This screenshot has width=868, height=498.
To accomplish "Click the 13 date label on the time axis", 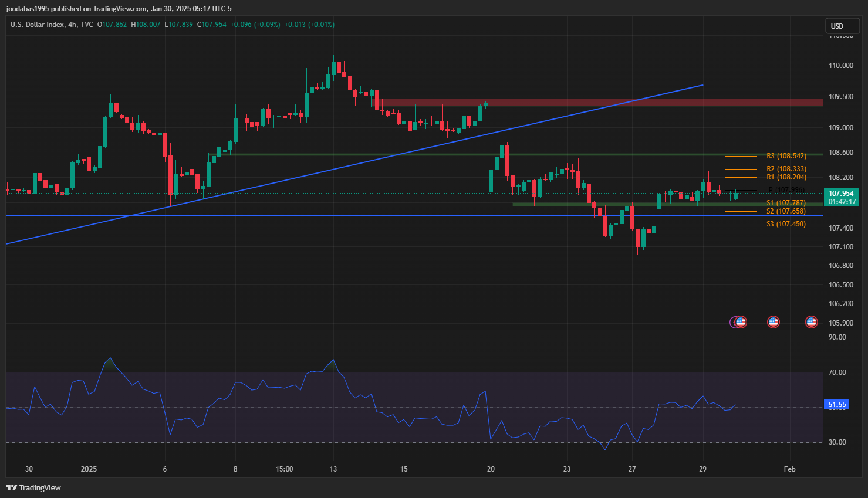I will pyautogui.click(x=333, y=469).
